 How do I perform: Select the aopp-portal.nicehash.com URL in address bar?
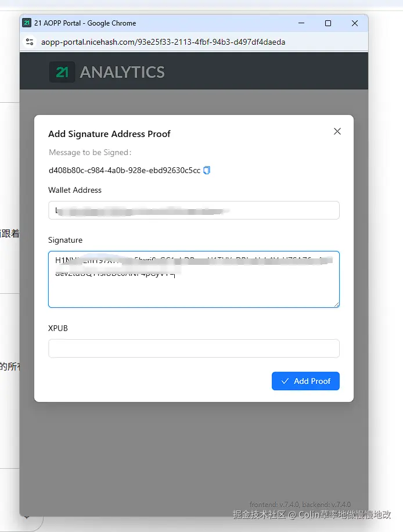(x=163, y=42)
